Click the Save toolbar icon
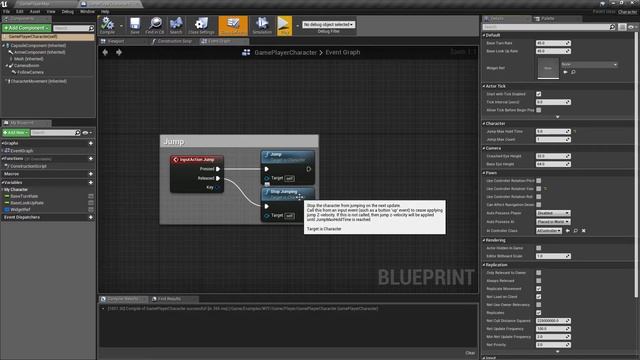Screen dimensions: 640x360 (135, 25)
